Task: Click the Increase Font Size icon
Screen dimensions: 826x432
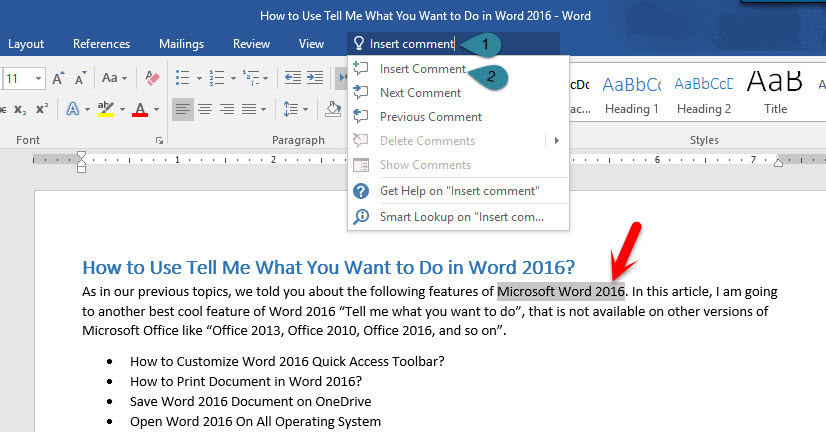Action: pyautogui.click(x=58, y=78)
